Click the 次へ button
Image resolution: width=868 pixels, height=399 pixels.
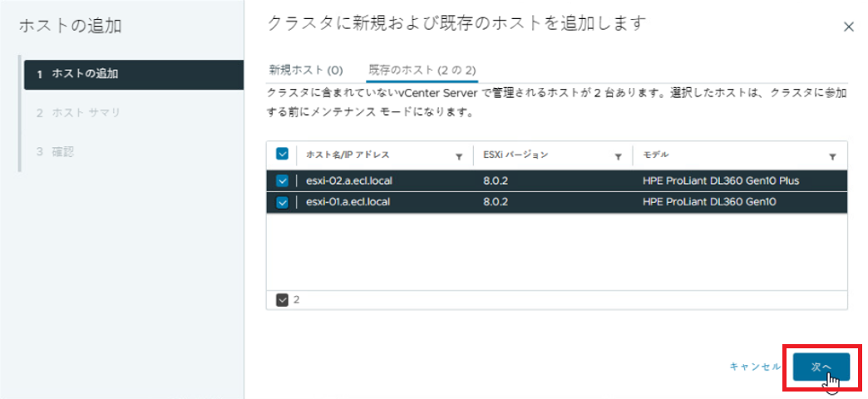[821, 367]
